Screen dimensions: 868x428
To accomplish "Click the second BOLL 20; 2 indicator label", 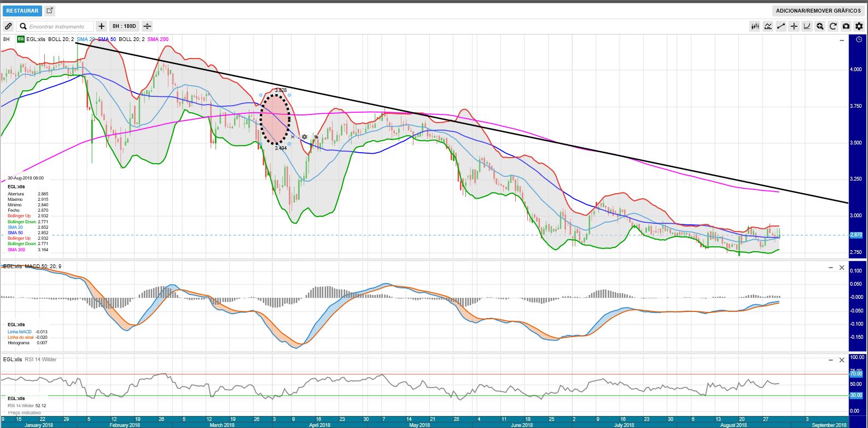I will pos(132,39).
